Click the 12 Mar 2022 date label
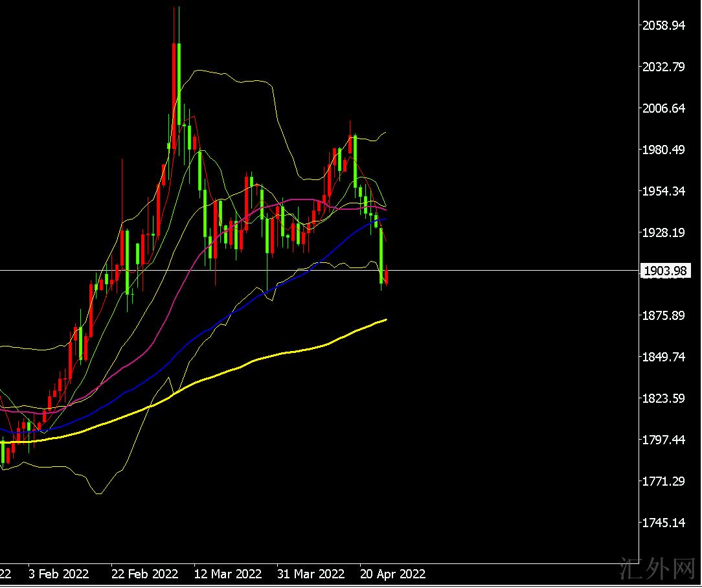 pos(228,574)
